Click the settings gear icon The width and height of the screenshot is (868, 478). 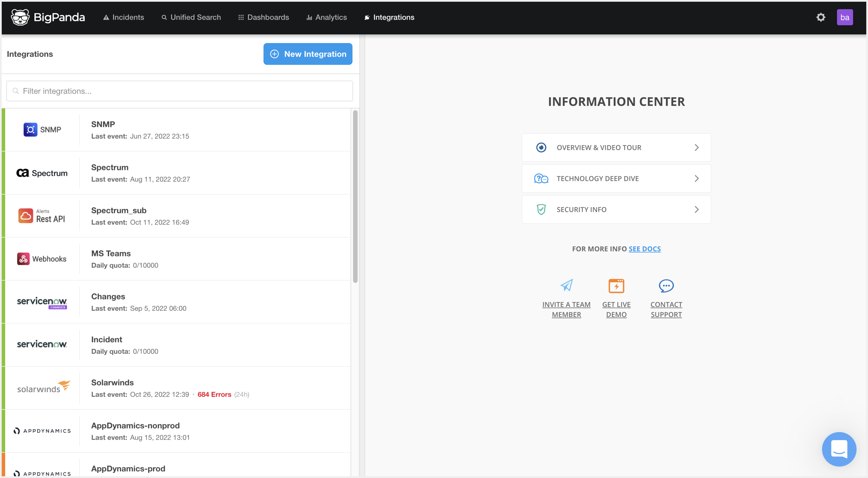click(821, 17)
